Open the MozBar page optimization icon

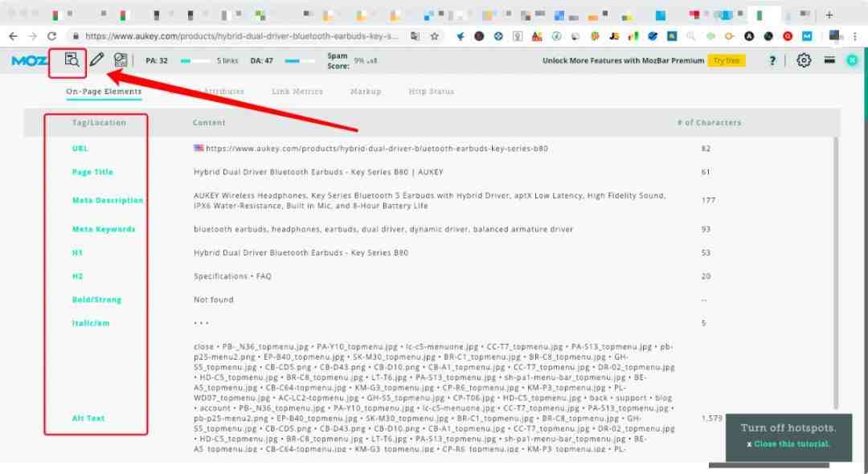click(121, 59)
